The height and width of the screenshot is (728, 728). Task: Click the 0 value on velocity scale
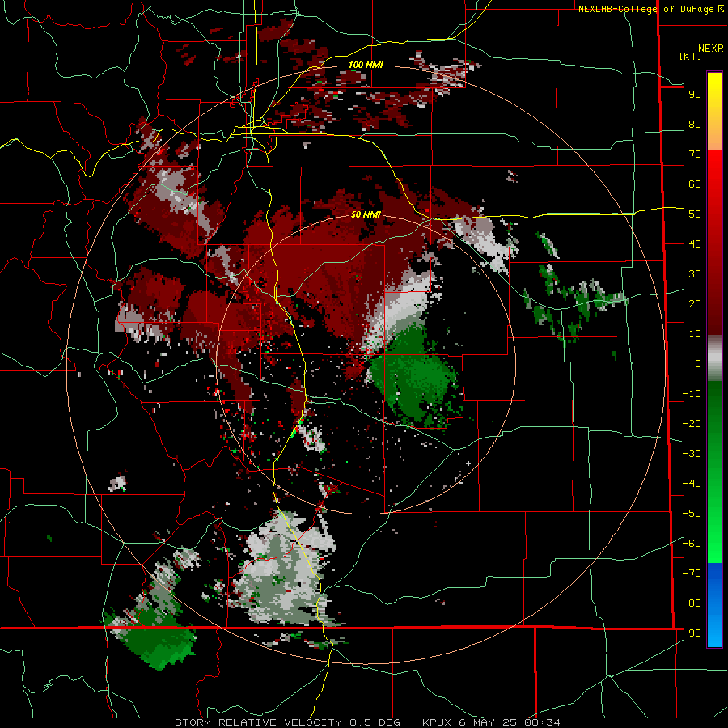pos(698,364)
